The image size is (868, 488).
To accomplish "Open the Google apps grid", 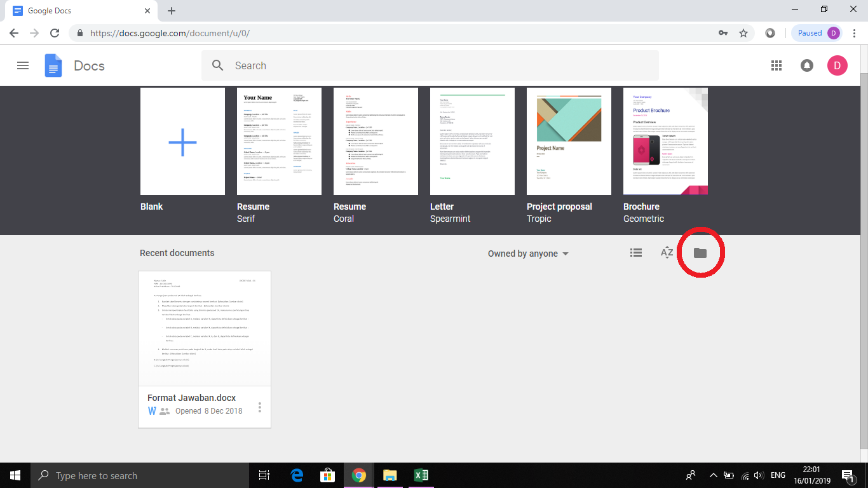I will [x=776, y=65].
